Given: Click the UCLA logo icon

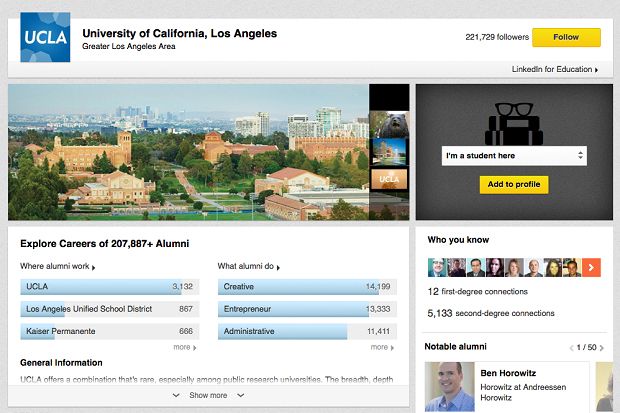Looking at the screenshot, I should click(x=45, y=37).
